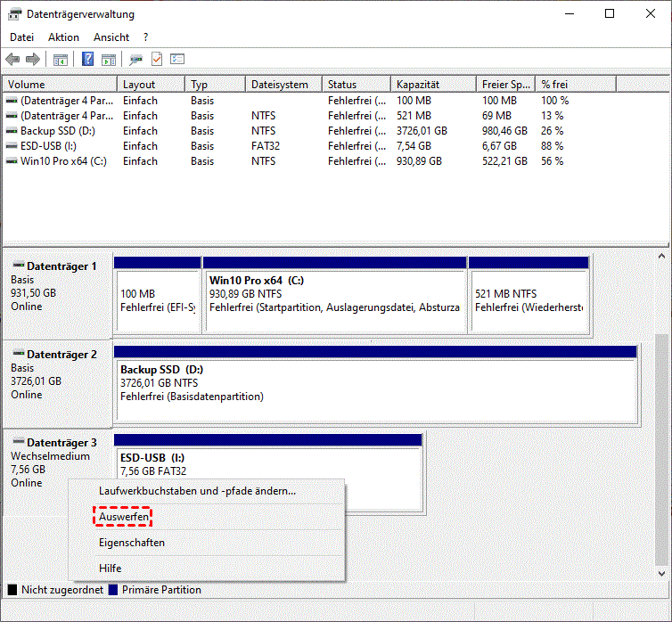This screenshot has width=672, height=622.
Task: Open the Datei menu
Action: pyautogui.click(x=21, y=37)
